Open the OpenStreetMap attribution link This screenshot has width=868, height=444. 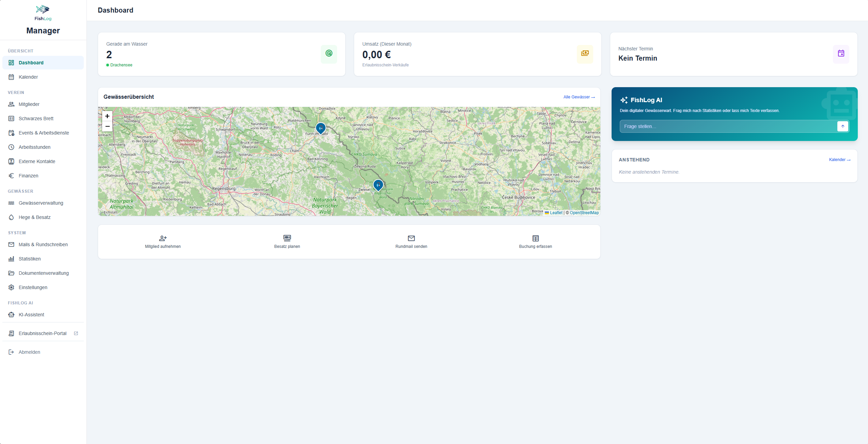[x=584, y=213]
